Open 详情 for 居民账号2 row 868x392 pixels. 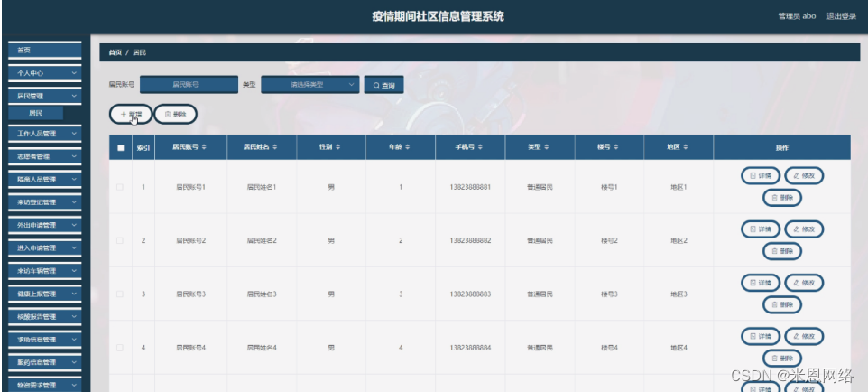click(x=760, y=229)
